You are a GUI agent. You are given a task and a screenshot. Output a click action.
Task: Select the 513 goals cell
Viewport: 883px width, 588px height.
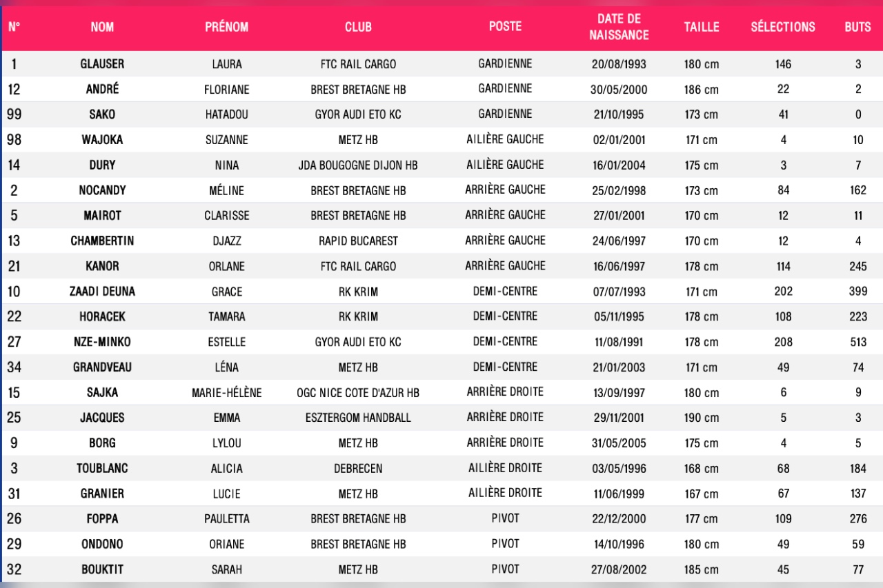(x=857, y=342)
